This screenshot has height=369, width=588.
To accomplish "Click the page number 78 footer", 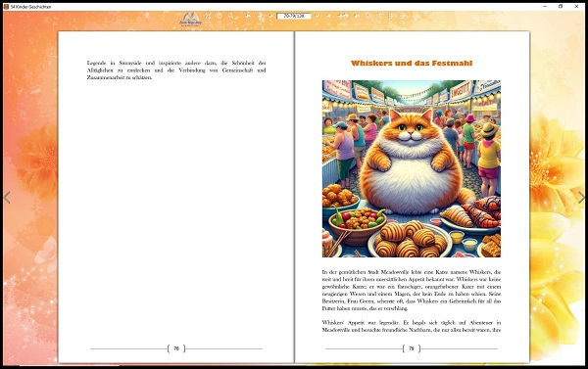I will point(176,348).
